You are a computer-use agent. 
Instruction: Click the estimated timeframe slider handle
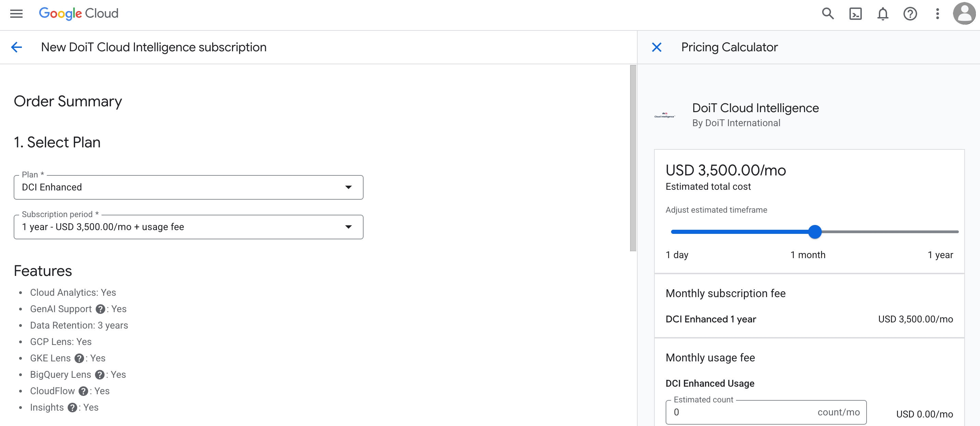(x=815, y=231)
